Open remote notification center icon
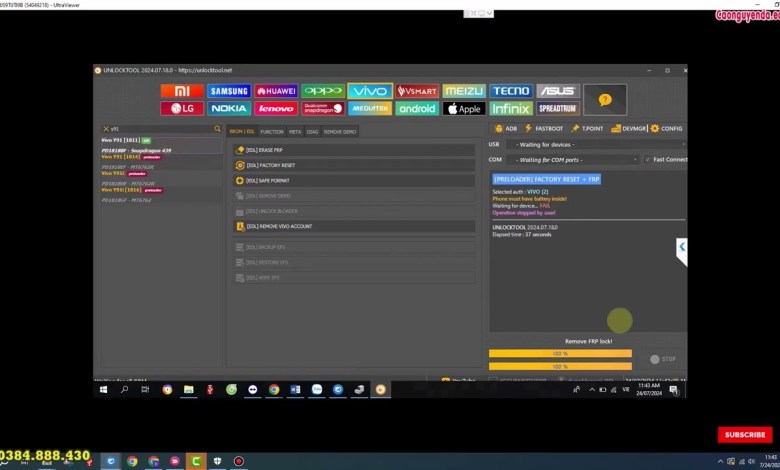This screenshot has height=470, width=780. (674, 390)
